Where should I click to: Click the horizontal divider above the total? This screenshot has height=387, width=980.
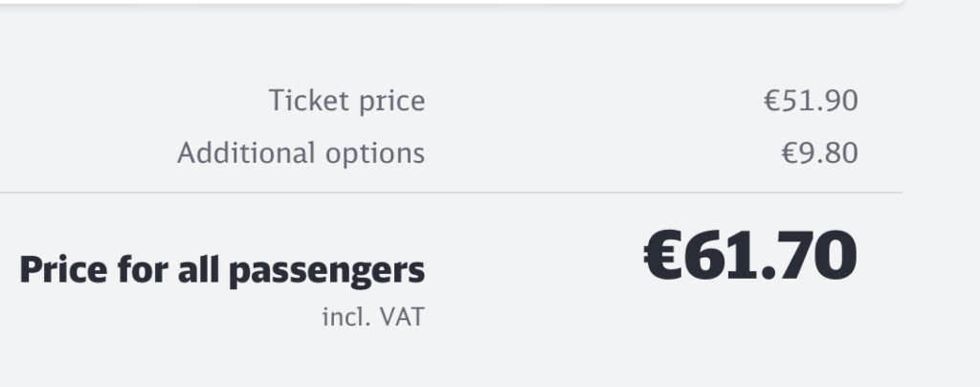coord(451,193)
